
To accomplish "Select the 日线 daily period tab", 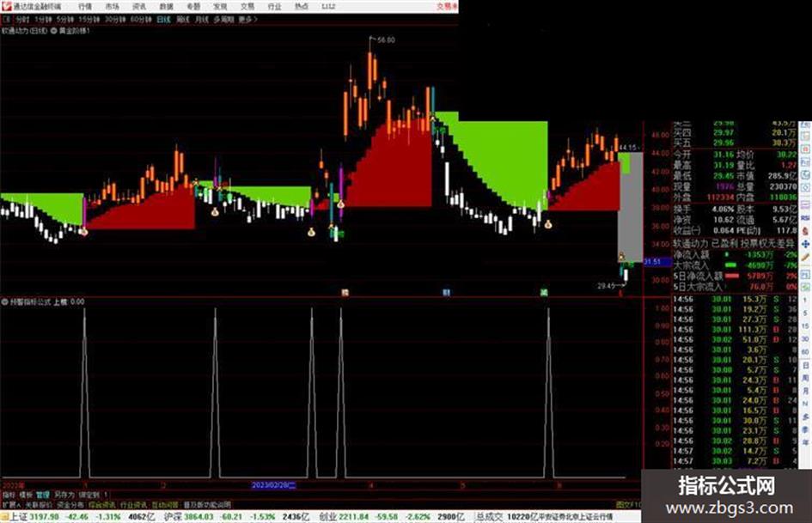I will [x=163, y=19].
